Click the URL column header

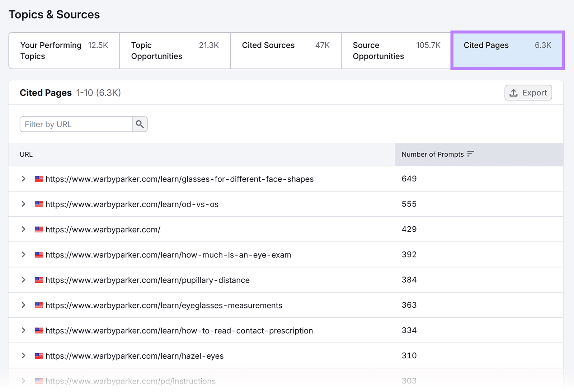pos(26,154)
